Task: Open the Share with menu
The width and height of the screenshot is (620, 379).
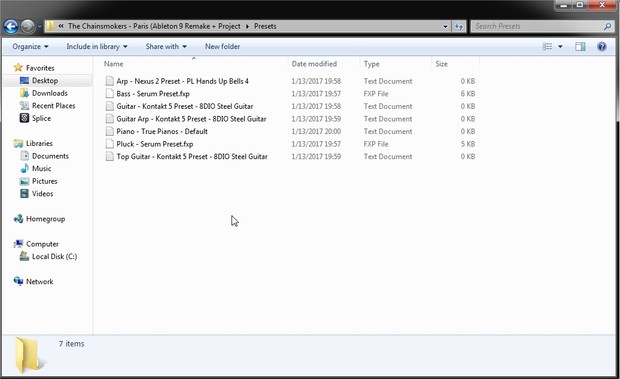Action: (x=166, y=46)
